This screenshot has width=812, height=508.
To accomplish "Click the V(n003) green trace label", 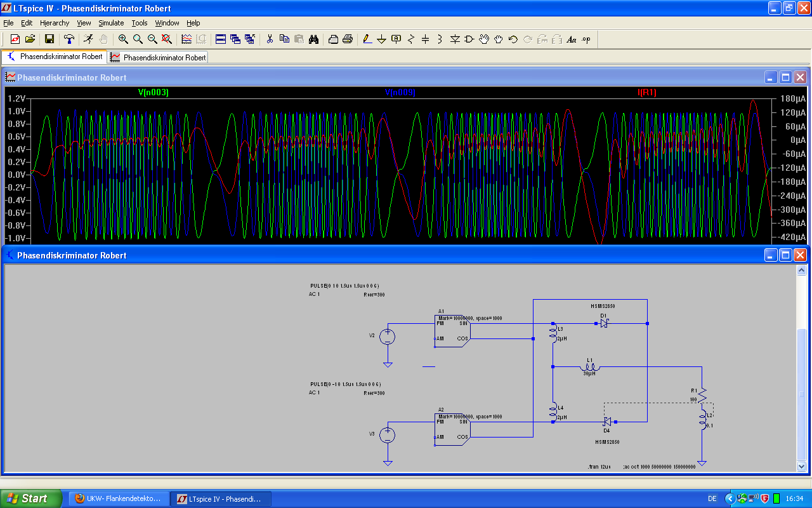I will pyautogui.click(x=154, y=93).
